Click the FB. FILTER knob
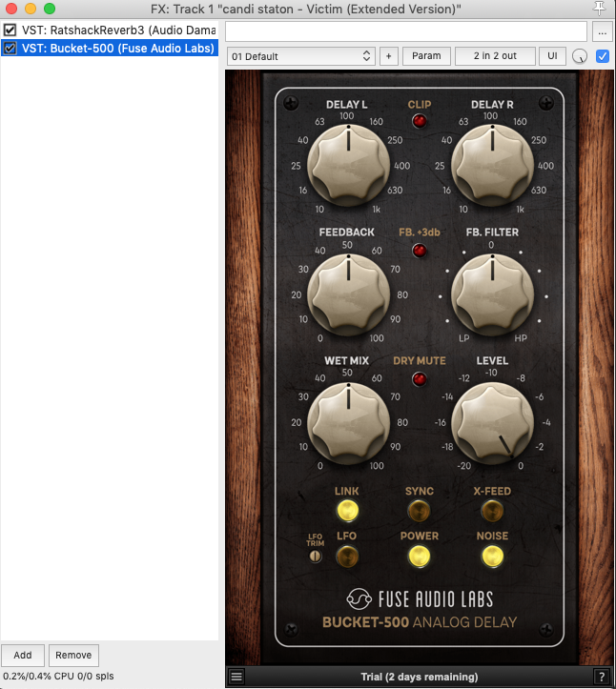 point(492,294)
